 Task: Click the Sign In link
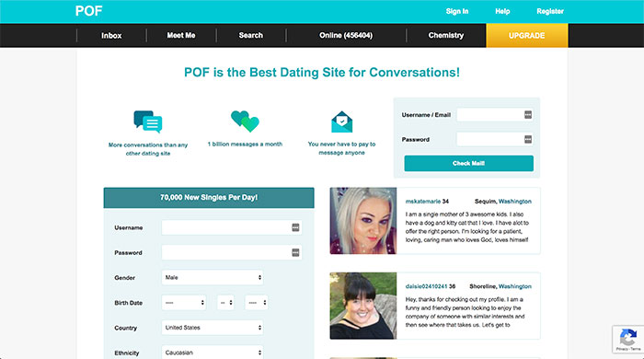coord(457,11)
